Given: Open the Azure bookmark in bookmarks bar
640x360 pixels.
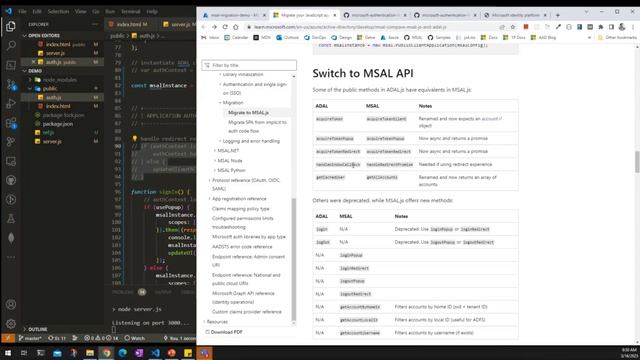Looking at the screenshot, I should point(389,38).
